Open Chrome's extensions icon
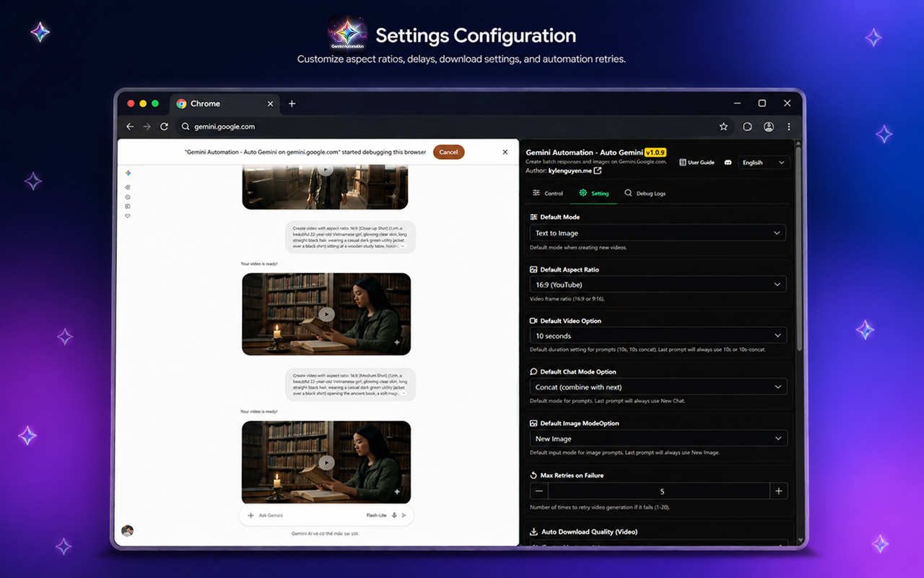Image resolution: width=924 pixels, height=578 pixels. click(748, 126)
